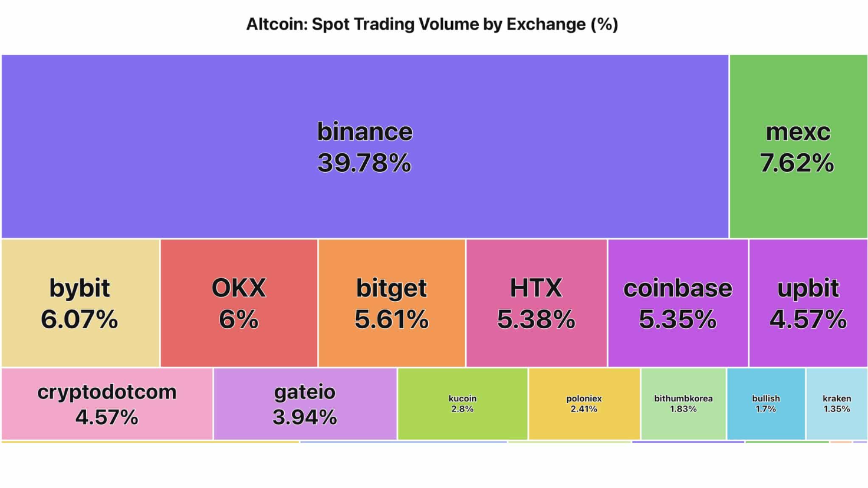Image resolution: width=868 pixels, height=488 pixels.
Task: Click the coinbase 5.35% tile
Action: 678,303
